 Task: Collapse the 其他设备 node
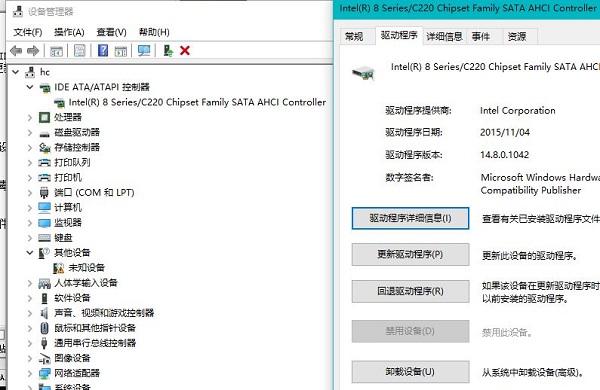tap(30, 253)
